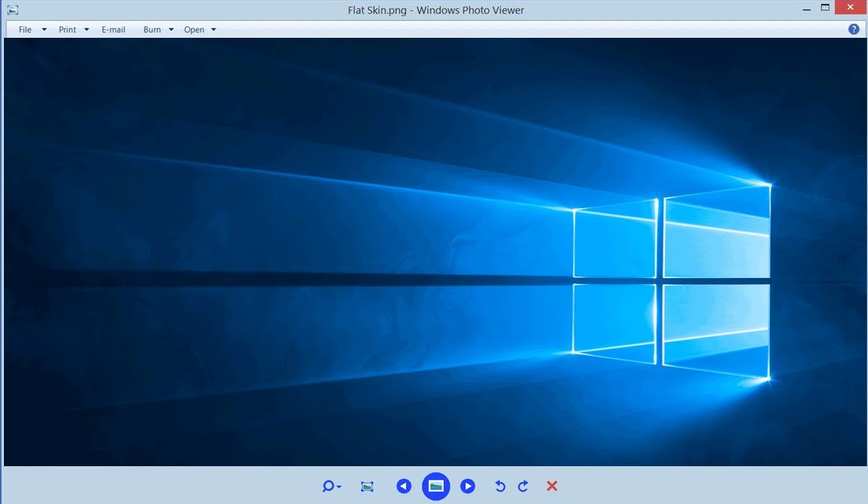The height and width of the screenshot is (504, 868).
Task: View the previous photo
Action: (x=404, y=486)
